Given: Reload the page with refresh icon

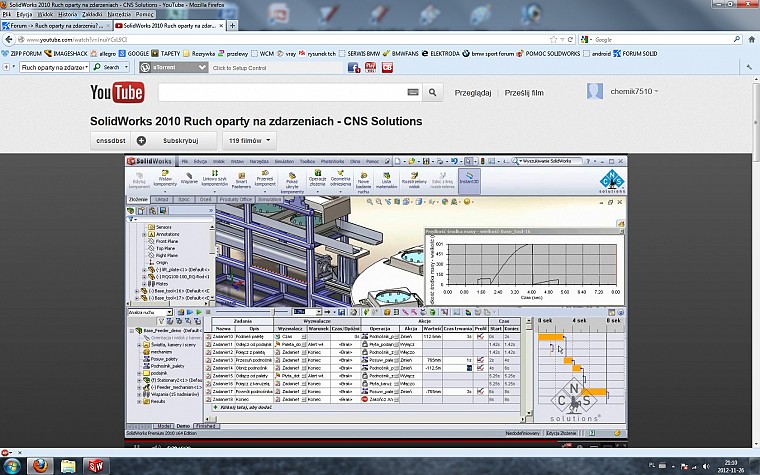Looking at the screenshot, I should click(x=570, y=39).
